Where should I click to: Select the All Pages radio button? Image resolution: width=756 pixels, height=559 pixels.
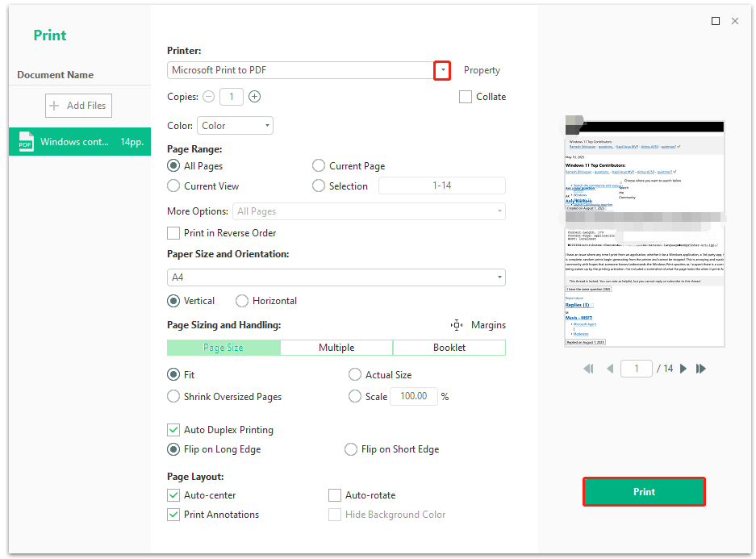[173, 166]
